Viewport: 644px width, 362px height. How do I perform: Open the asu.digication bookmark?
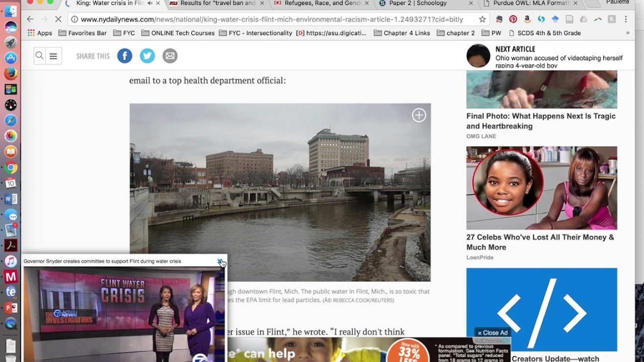coord(332,33)
